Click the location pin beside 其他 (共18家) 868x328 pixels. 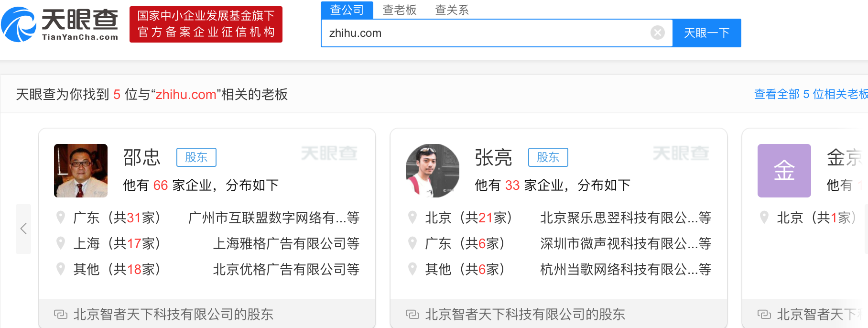pyautogui.click(x=61, y=269)
